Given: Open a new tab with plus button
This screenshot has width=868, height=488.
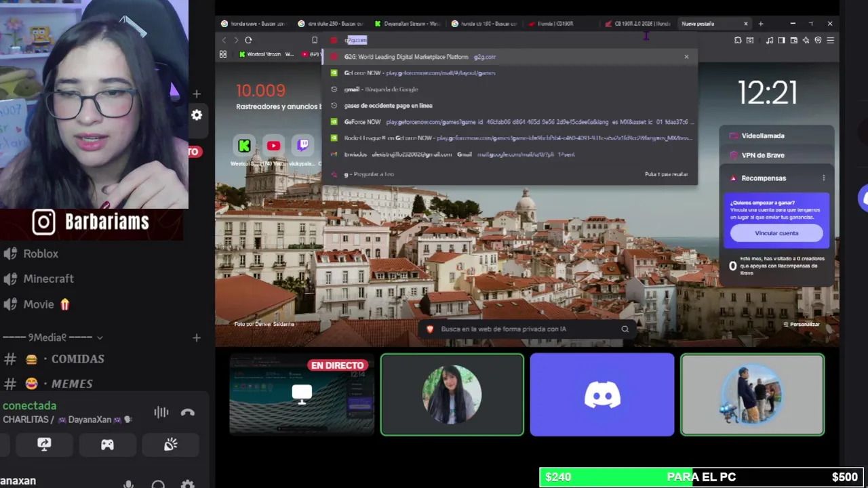Looking at the screenshot, I should [760, 24].
